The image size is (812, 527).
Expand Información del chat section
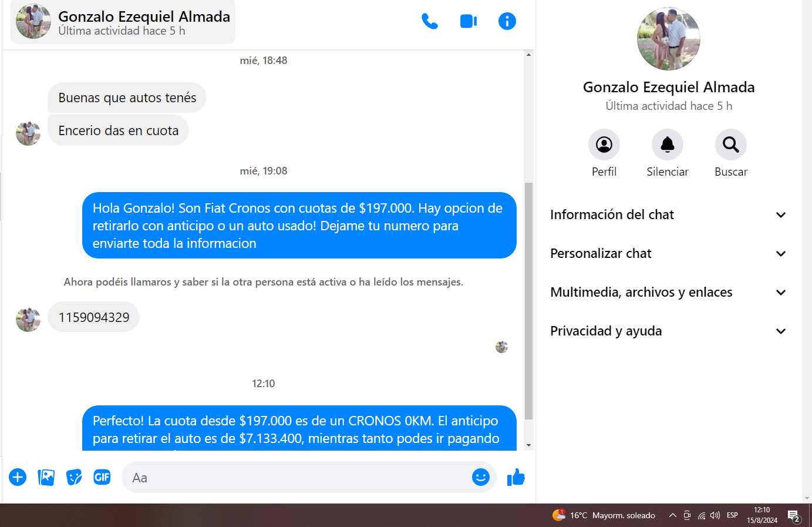[x=668, y=215]
